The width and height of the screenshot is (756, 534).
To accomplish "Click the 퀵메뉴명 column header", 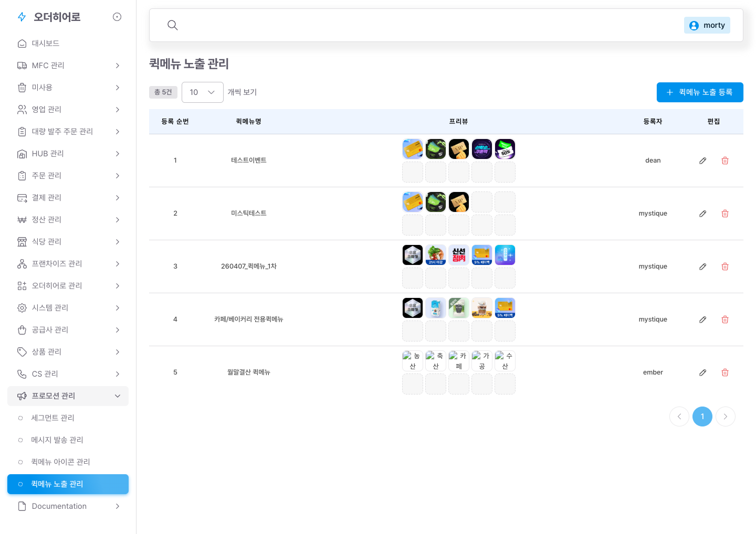I will [x=249, y=122].
